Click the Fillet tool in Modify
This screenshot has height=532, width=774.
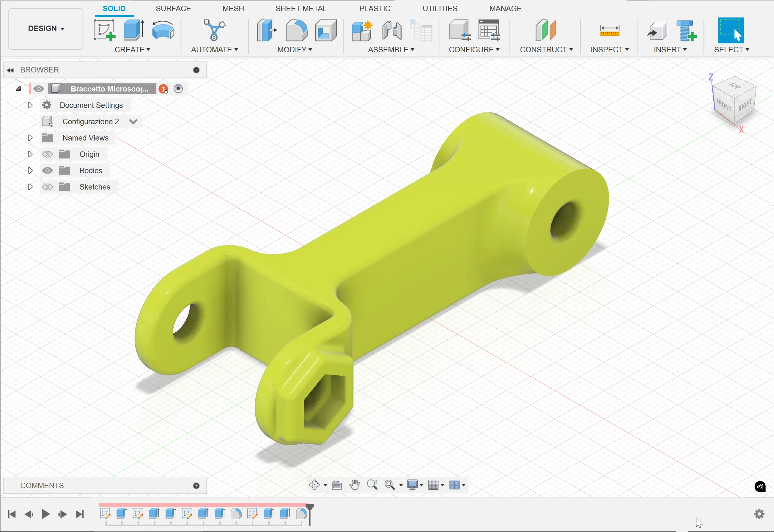point(296,30)
